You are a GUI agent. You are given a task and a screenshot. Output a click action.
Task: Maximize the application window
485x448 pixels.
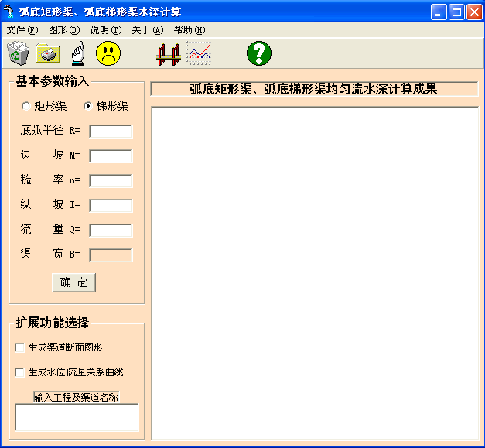coord(456,12)
